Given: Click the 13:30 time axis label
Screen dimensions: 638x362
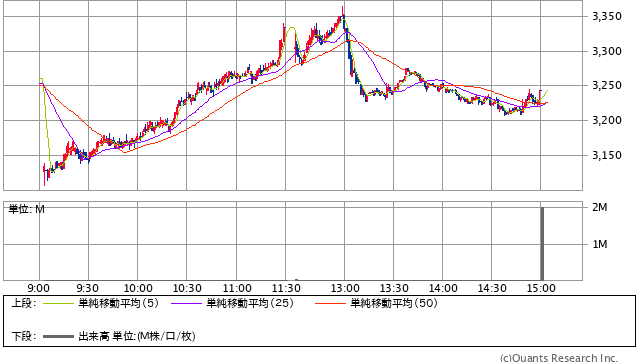Looking at the screenshot, I should click(x=394, y=288).
